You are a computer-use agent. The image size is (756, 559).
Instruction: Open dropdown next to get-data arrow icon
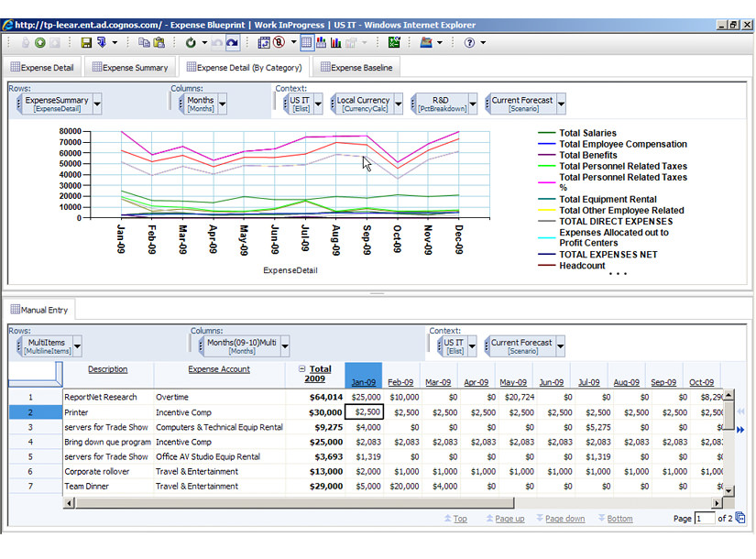pos(115,43)
